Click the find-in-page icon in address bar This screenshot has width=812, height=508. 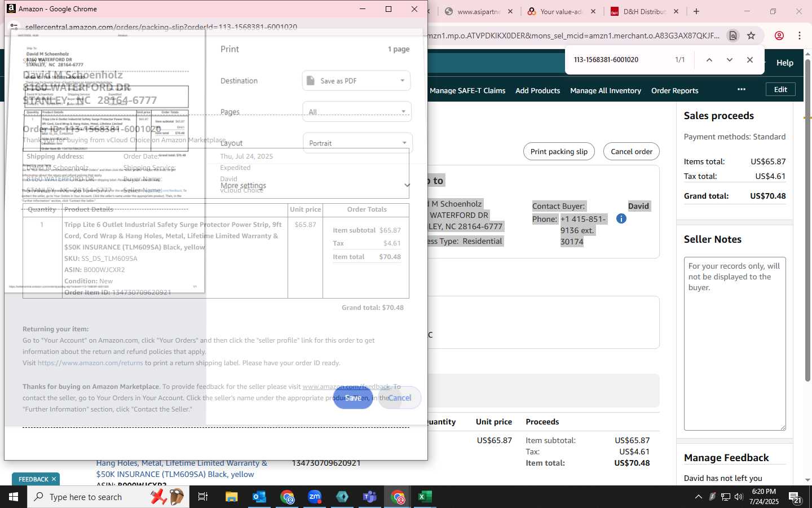[x=733, y=36]
